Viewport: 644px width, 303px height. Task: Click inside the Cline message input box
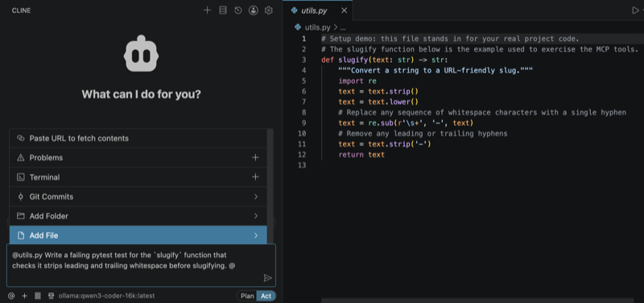pyautogui.click(x=141, y=265)
